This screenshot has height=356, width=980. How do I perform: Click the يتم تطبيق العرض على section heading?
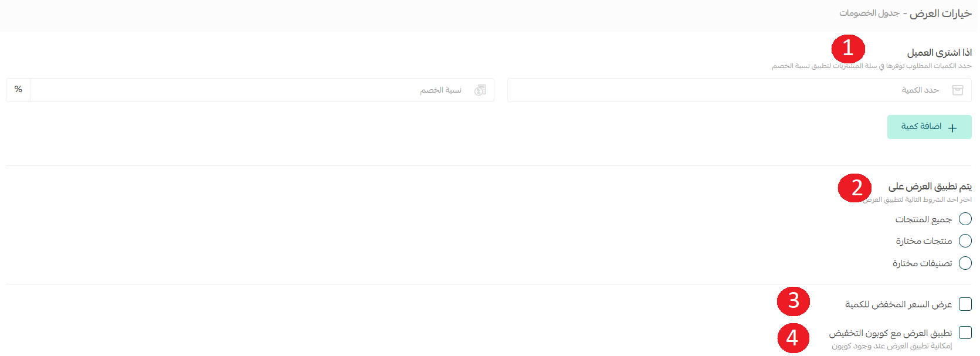[930, 187]
